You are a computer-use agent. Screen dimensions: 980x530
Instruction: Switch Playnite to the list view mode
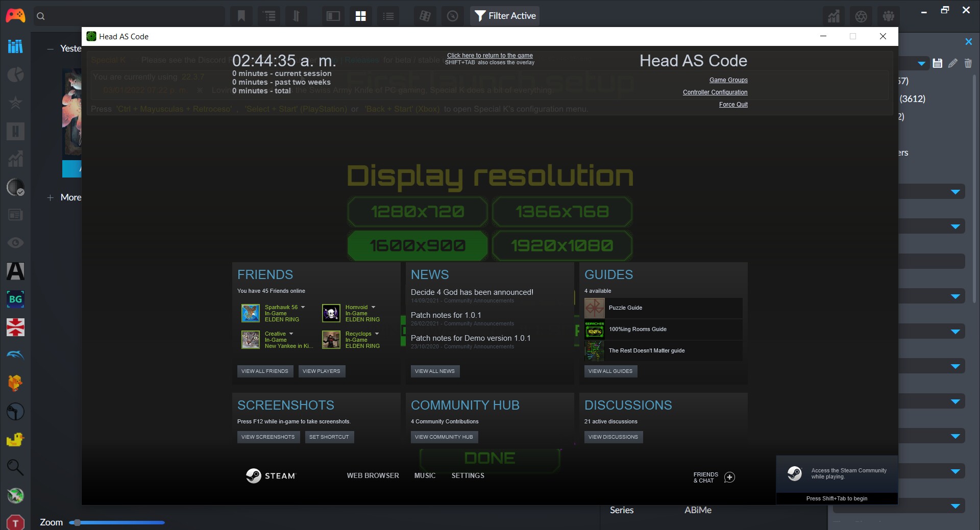(x=388, y=16)
